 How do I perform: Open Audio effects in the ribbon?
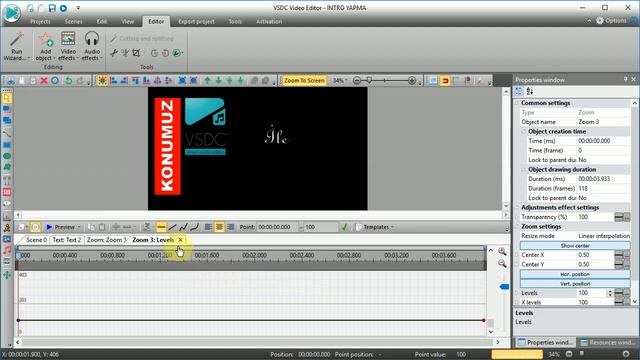(x=92, y=46)
